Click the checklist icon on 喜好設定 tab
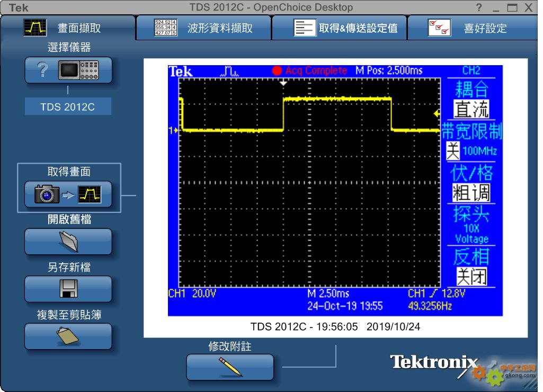This screenshot has height=392, width=543. coord(440,28)
